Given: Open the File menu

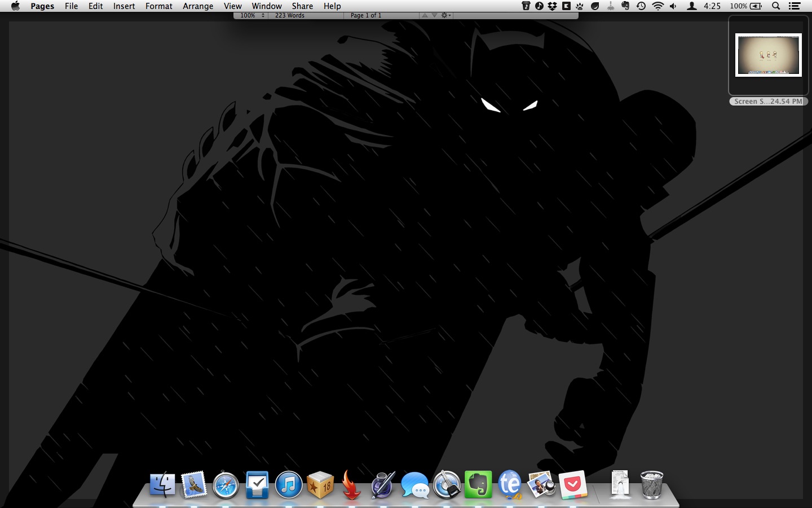Looking at the screenshot, I should click(x=72, y=6).
